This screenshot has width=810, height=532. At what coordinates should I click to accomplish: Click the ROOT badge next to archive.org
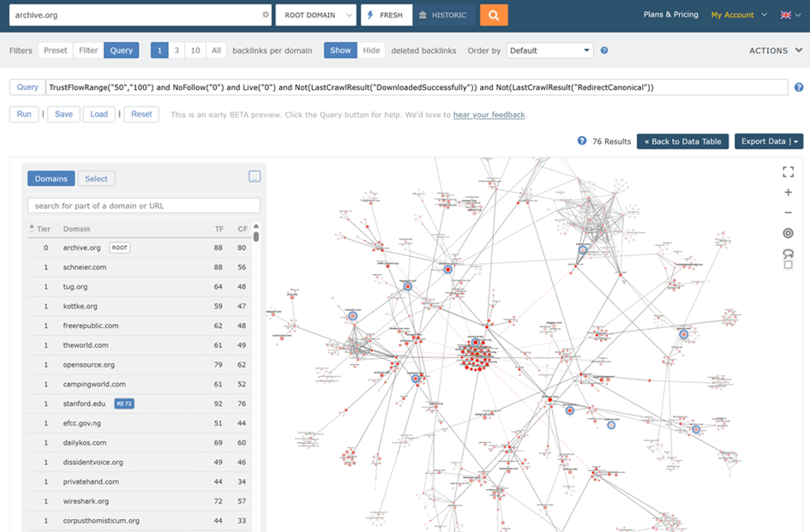pyautogui.click(x=119, y=248)
